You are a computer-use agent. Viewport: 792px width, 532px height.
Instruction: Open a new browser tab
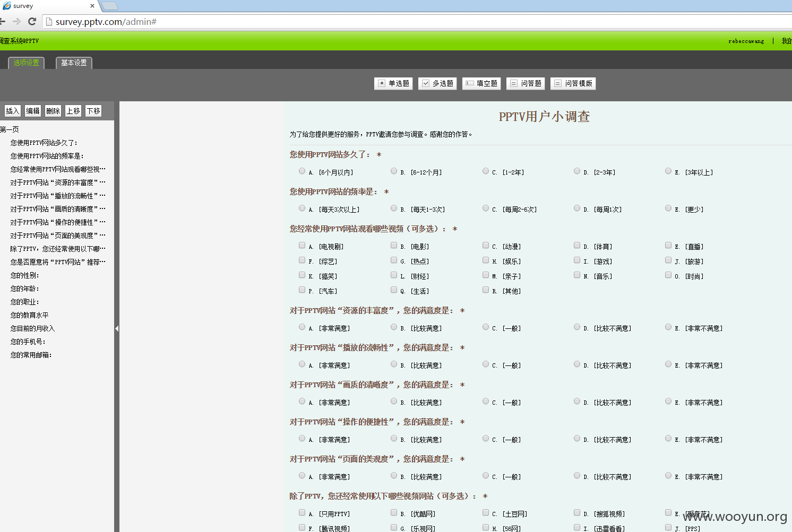click(110, 6)
